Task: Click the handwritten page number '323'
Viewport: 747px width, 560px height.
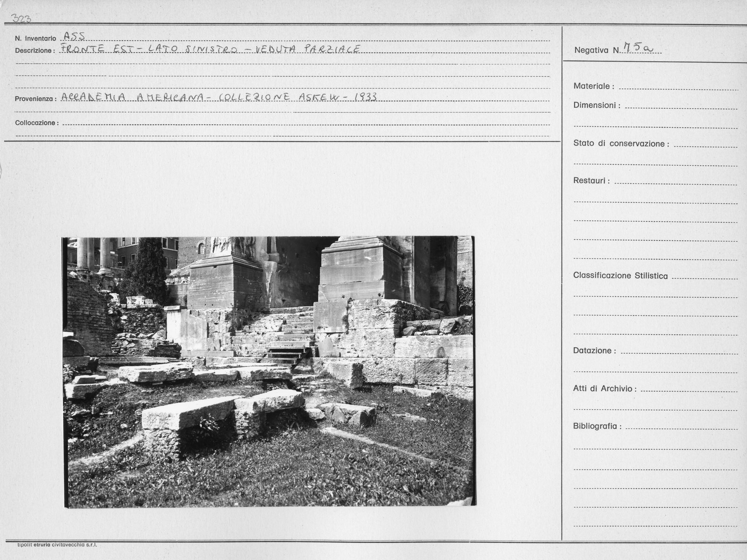Action: pos(20,19)
